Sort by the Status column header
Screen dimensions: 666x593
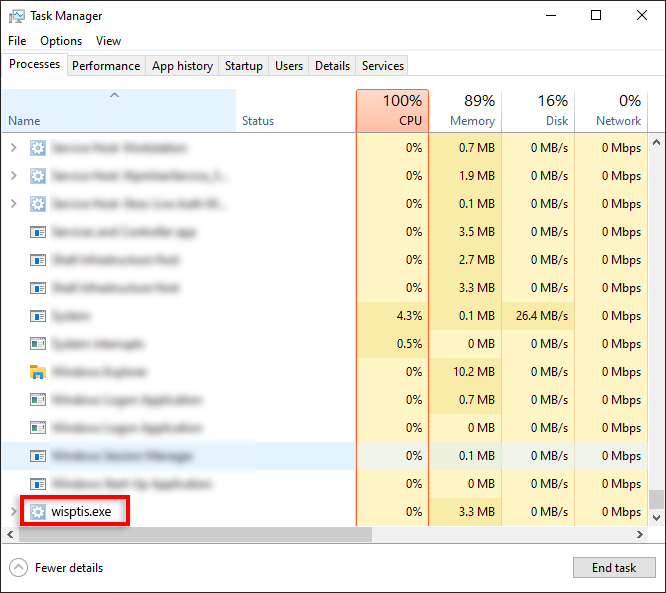pyautogui.click(x=296, y=111)
